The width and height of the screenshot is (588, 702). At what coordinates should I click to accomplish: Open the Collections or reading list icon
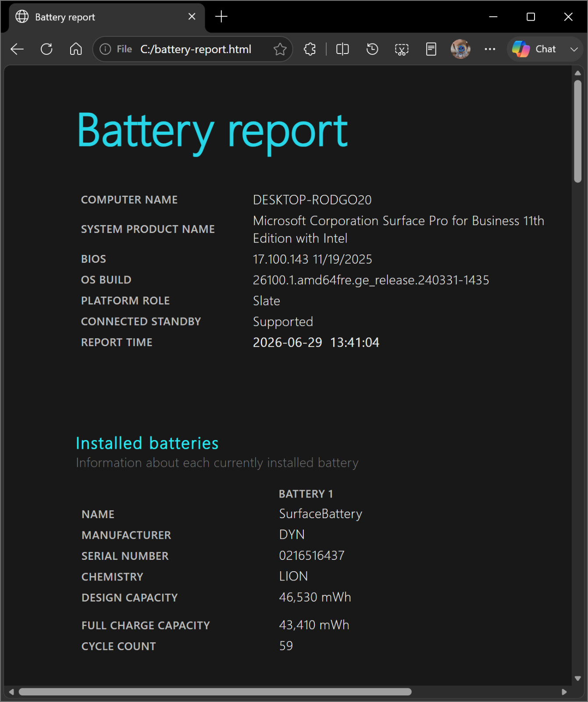coord(431,49)
